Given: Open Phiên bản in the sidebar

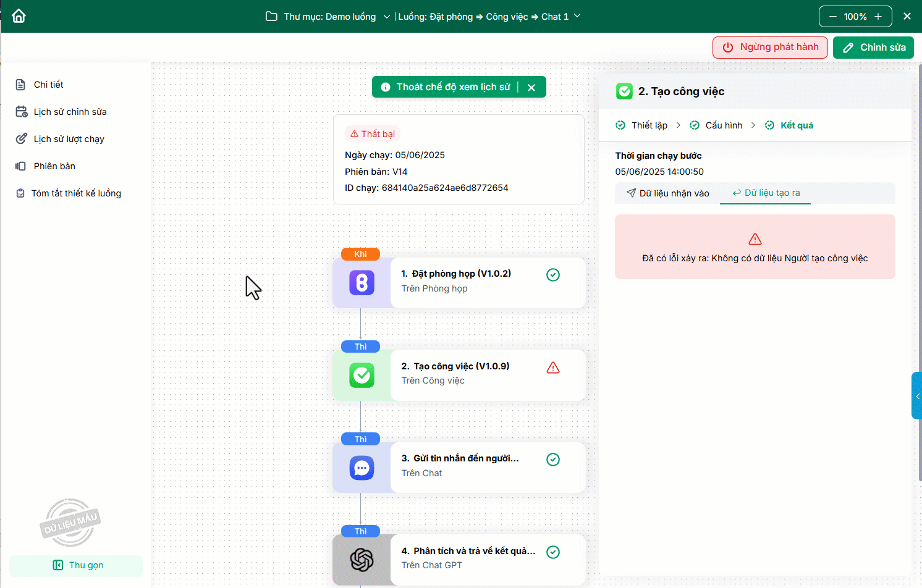Looking at the screenshot, I should pyautogui.click(x=54, y=166).
